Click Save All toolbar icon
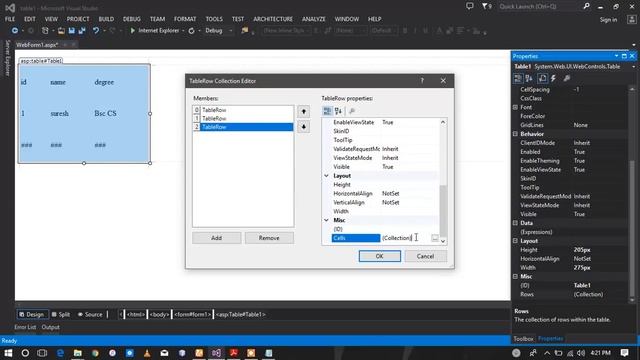Screen dimensions: 640x360 (x=82, y=31)
